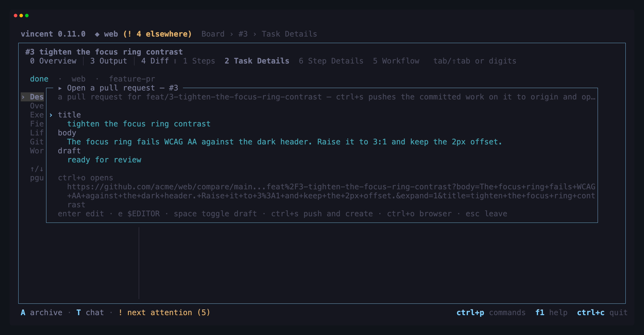
Task: Click the 'space toggle draft' hint
Action: click(x=215, y=214)
